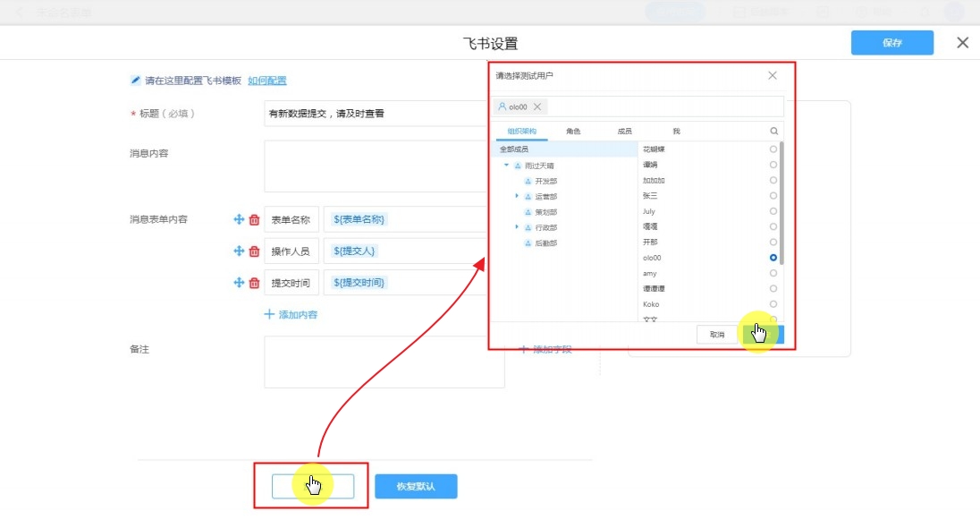Click the move handle for 操作人员 row
This screenshot has height=528, width=980.
239,251
